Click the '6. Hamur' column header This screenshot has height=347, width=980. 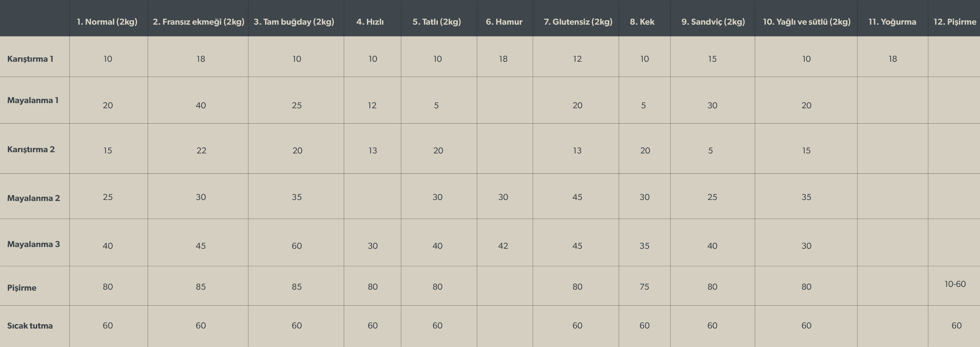tap(504, 22)
